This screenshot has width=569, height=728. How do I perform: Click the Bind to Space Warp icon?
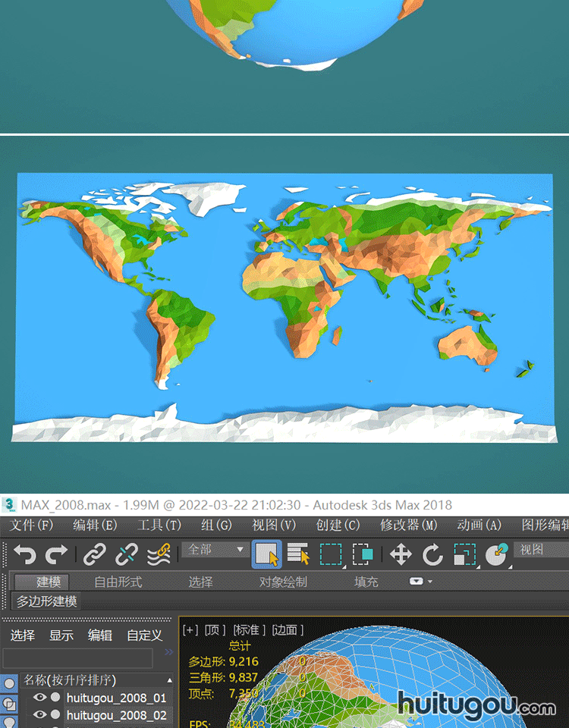pyautogui.click(x=158, y=554)
